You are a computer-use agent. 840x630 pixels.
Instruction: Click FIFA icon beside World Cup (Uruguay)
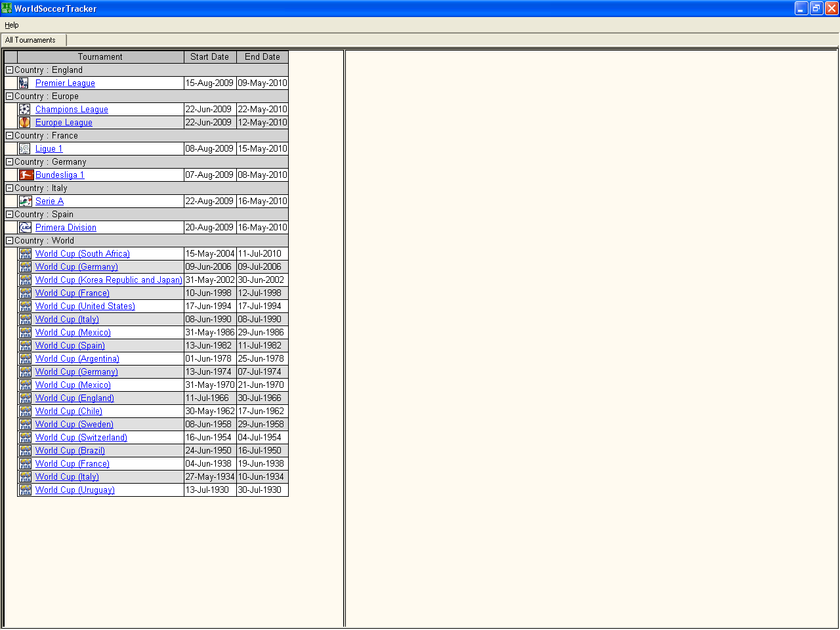(26, 490)
